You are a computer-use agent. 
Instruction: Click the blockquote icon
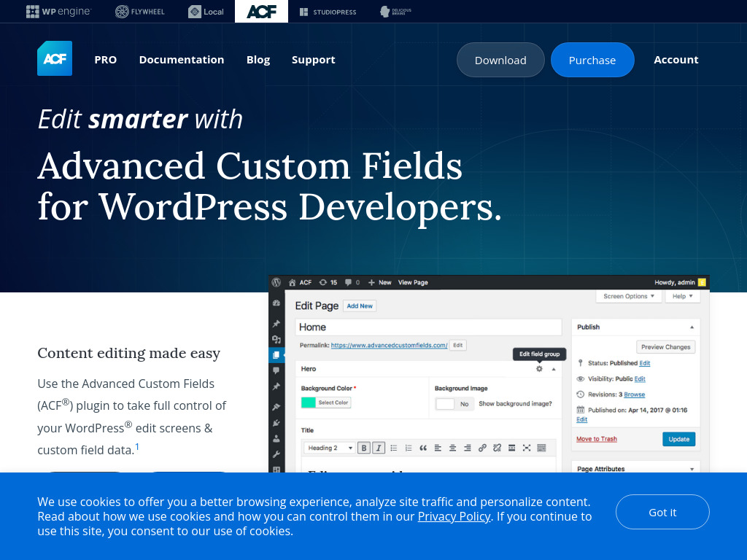click(423, 448)
